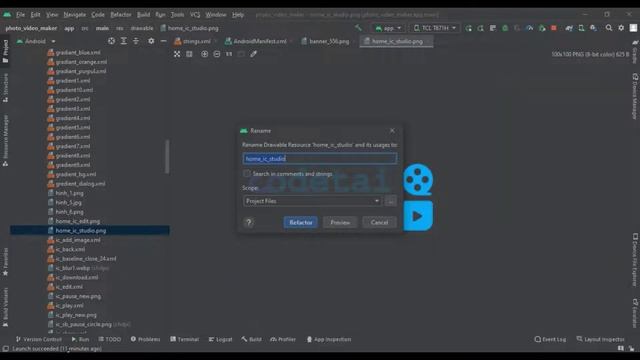Screen dimensions: 640x360
Task: Open IDE settings gear icon at top right
Action: click(621, 28)
